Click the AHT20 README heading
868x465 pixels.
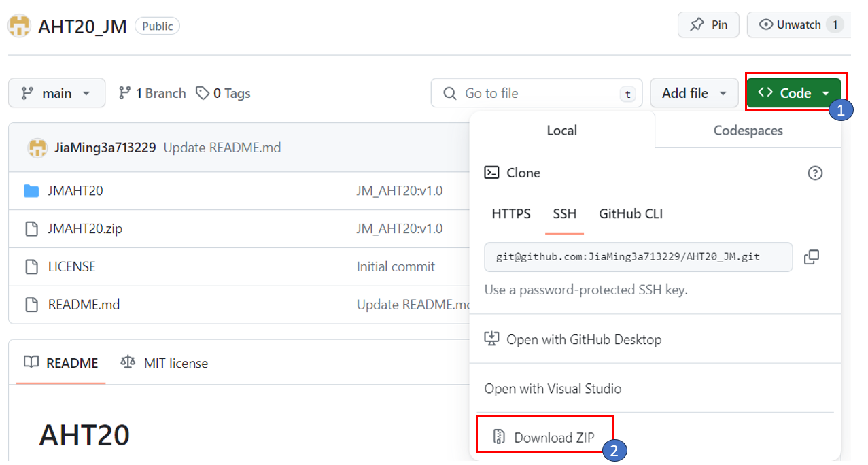tap(84, 435)
